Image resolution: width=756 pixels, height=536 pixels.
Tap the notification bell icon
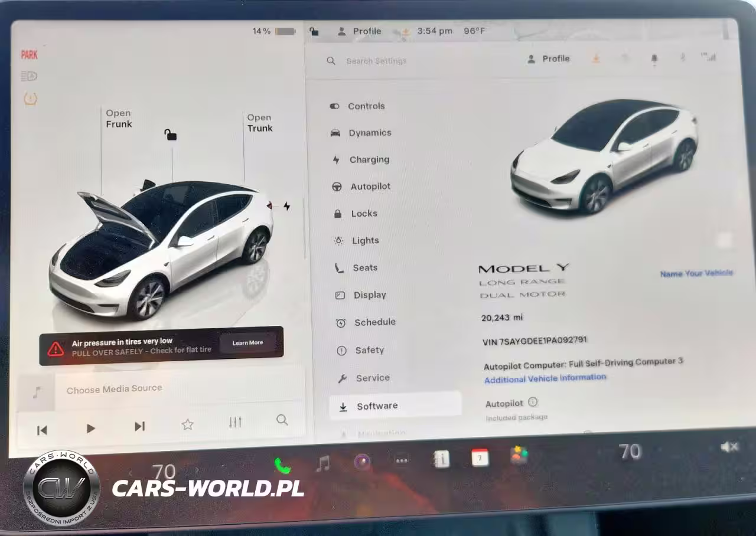pyautogui.click(x=654, y=58)
